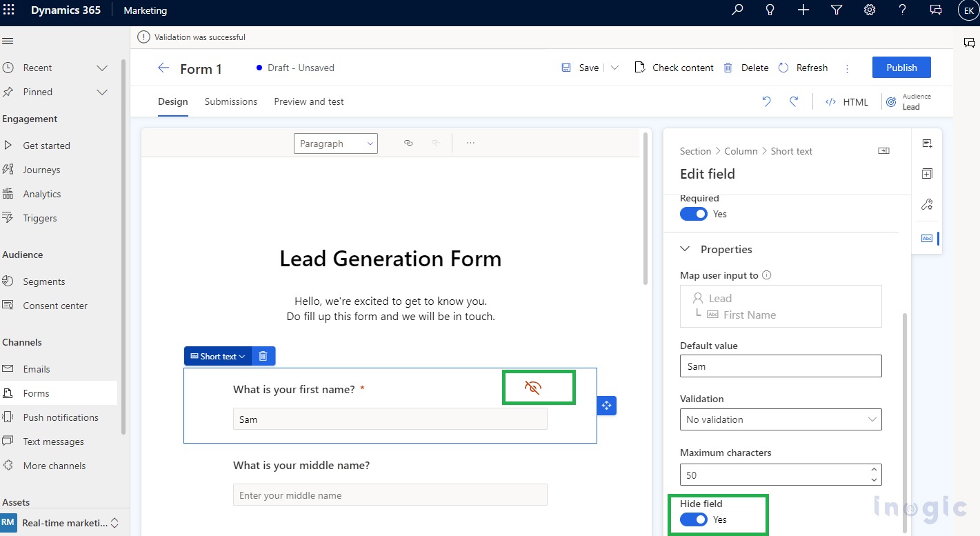The image size is (980, 536).
Task: Open the Paragraph style dropdown
Action: pos(336,143)
